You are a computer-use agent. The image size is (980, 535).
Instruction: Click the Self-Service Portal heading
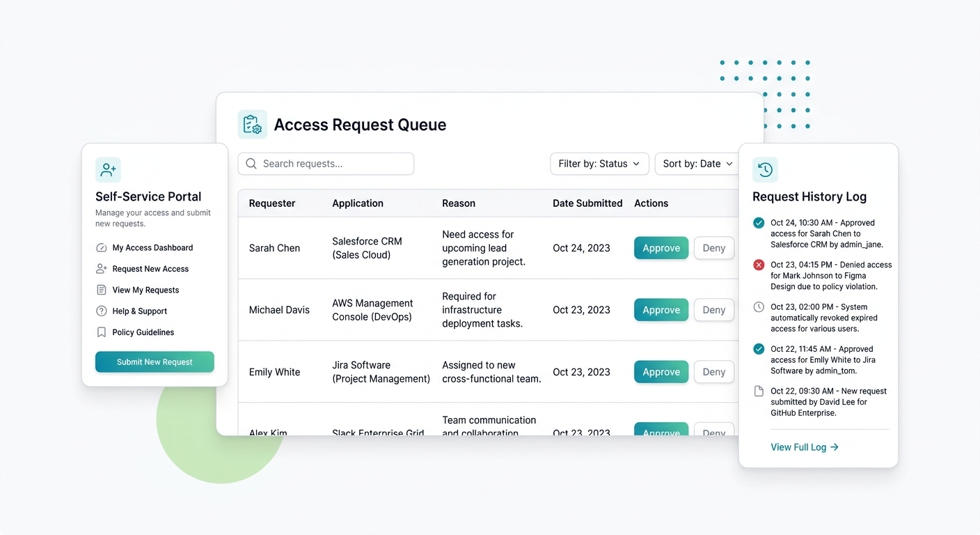[148, 196]
